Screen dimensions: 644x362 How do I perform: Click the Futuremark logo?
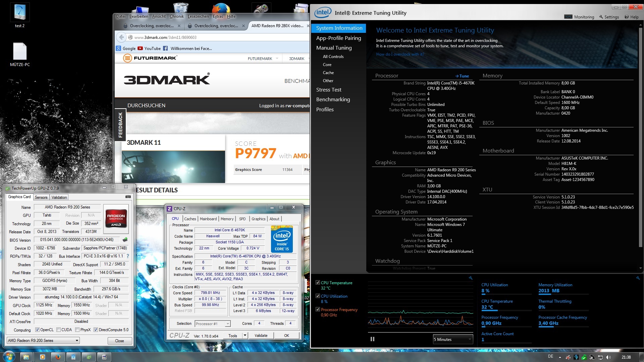[150, 58]
